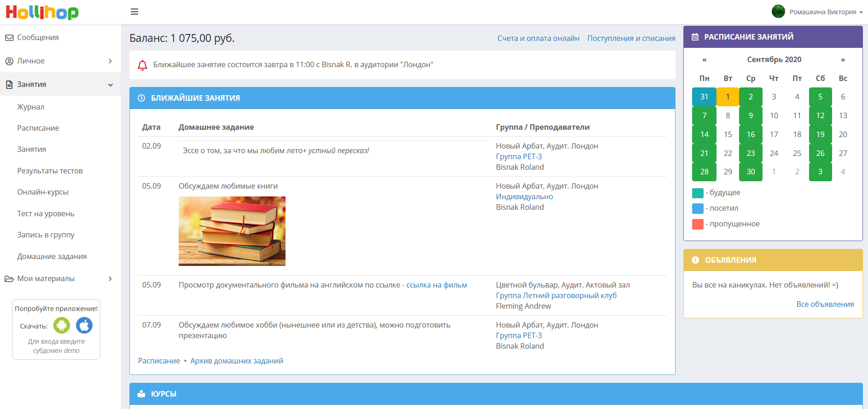Select calendar day 26
The width and height of the screenshot is (868, 409).
tap(820, 153)
